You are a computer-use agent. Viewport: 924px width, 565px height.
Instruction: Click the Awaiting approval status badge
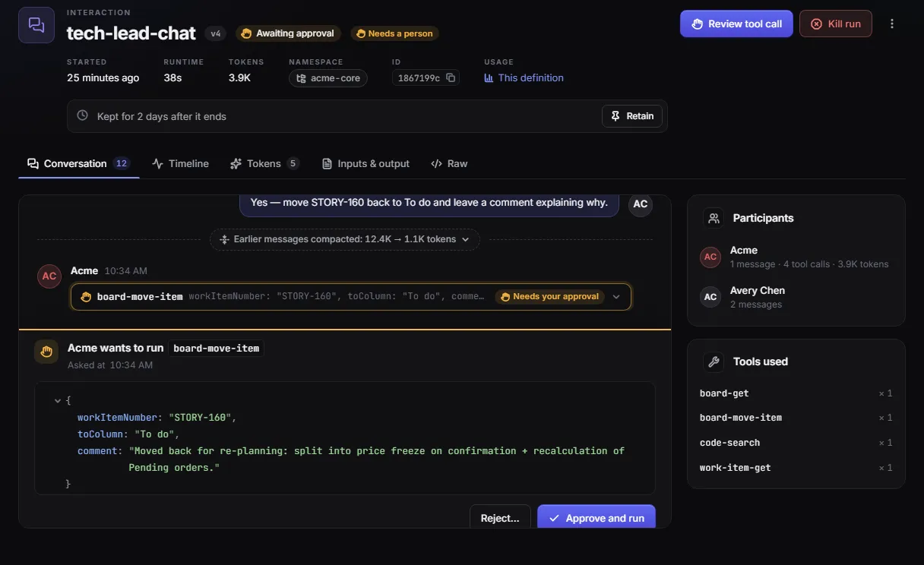[x=287, y=33]
